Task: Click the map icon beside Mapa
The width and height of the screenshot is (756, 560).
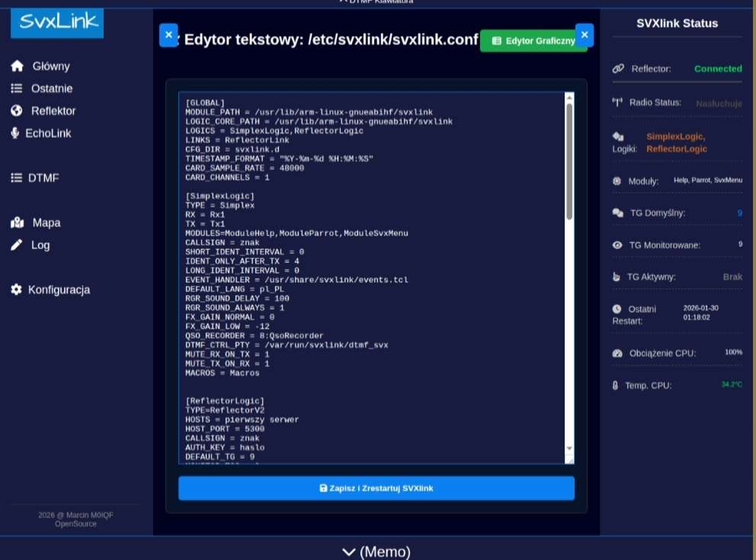Action: point(17,223)
